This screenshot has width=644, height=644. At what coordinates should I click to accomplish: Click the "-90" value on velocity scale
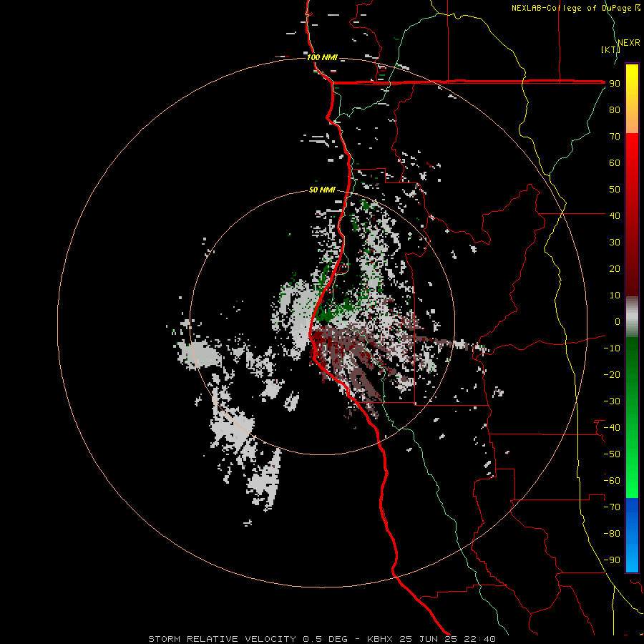[x=612, y=560]
